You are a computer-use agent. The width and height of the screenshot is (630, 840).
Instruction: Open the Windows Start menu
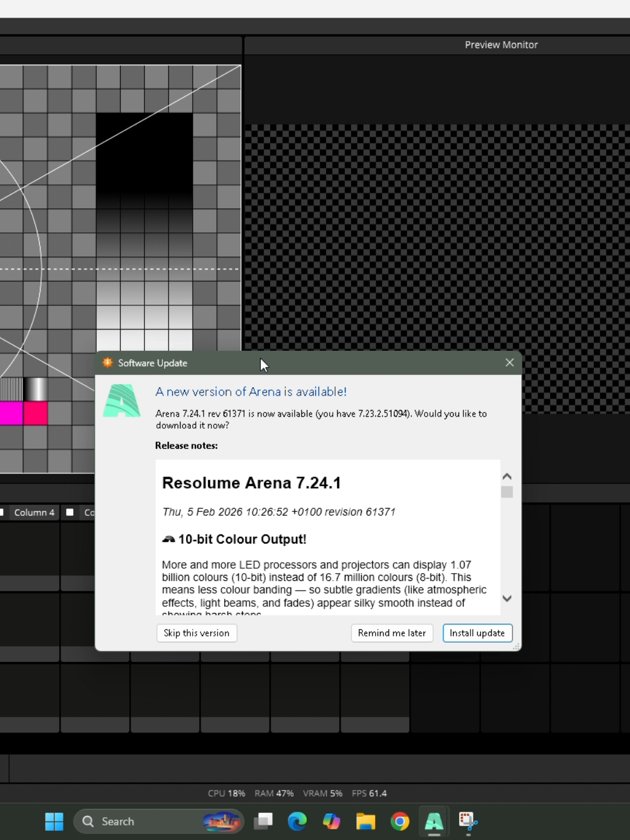[54, 821]
